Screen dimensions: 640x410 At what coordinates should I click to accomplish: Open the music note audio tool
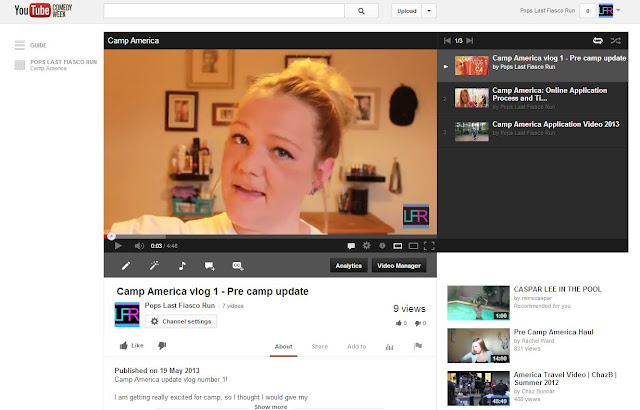tap(182, 266)
